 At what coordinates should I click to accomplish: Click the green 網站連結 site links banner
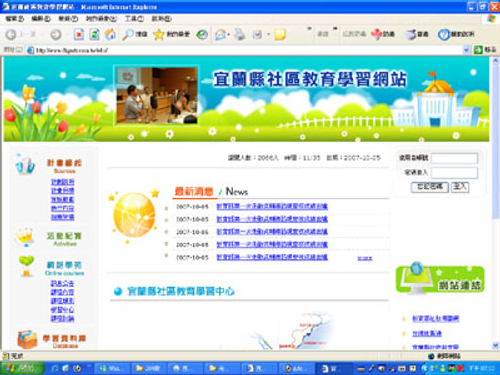pyautogui.click(x=440, y=279)
